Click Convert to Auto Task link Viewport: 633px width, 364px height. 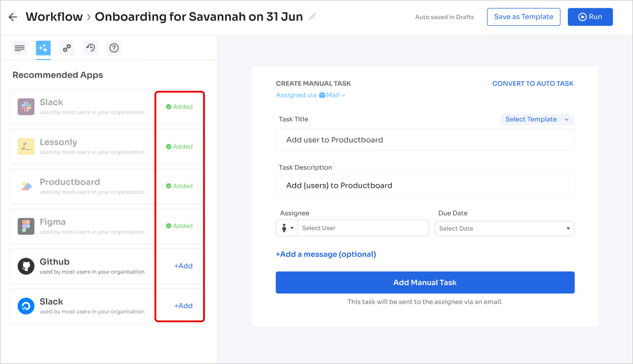533,83
